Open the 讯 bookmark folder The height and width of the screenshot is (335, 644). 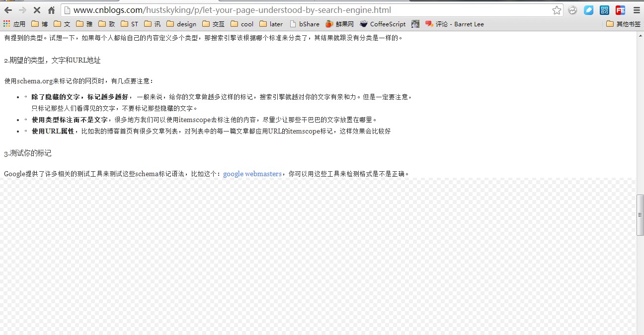[x=153, y=24]
